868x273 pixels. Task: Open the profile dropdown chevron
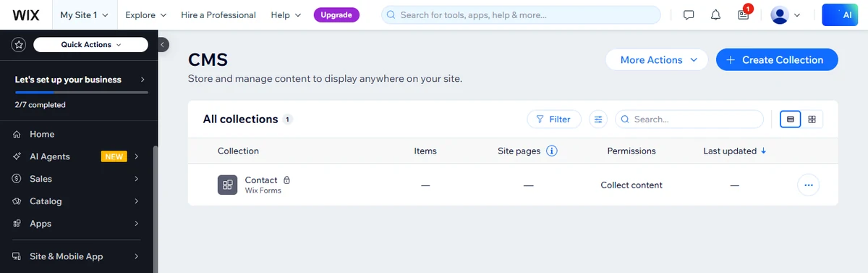point(797,14)
